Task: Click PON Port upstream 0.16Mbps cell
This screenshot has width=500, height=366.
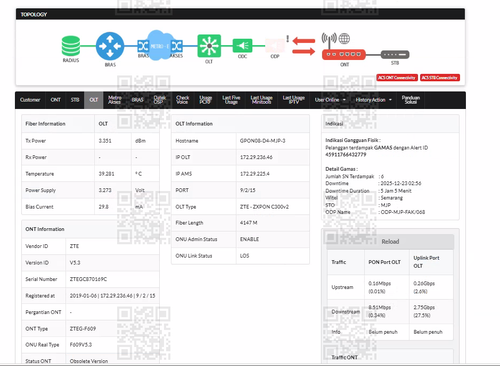Action: tap(386, 287)
